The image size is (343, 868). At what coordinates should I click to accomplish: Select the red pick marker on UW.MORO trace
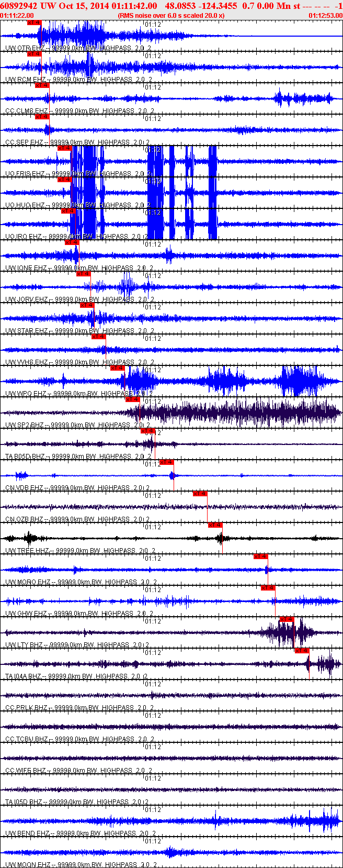click(x=261, y=557)
